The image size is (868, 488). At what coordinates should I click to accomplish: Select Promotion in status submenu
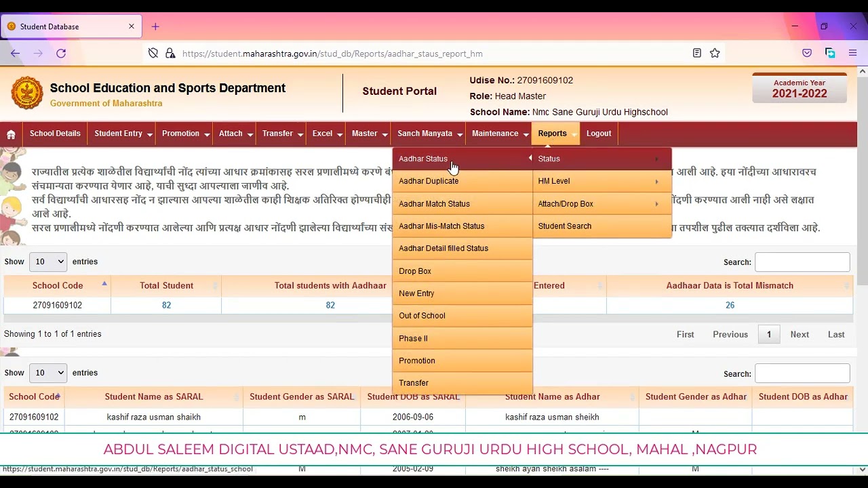(x=462, y=361)
